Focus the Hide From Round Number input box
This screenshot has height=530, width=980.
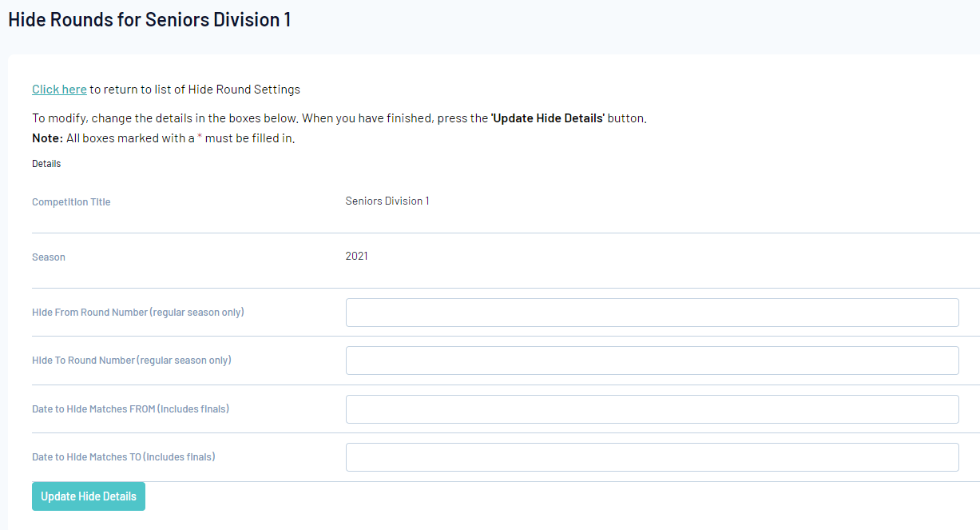pos(652,313)
